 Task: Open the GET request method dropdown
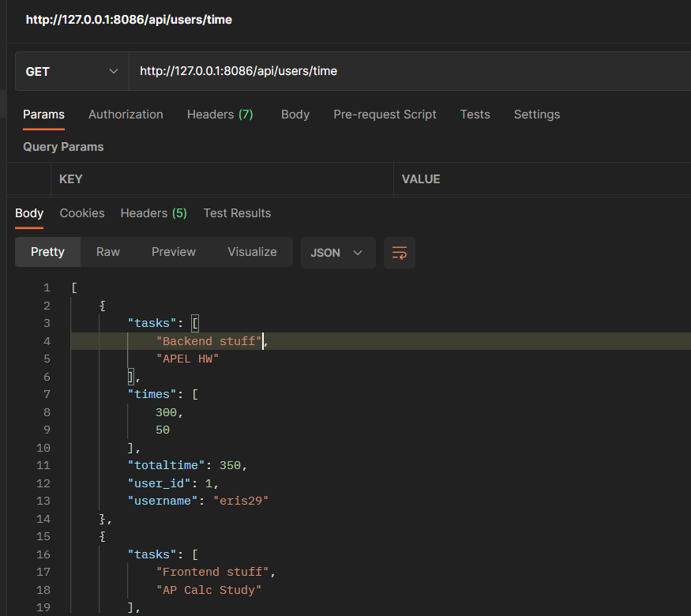[71, 70]
